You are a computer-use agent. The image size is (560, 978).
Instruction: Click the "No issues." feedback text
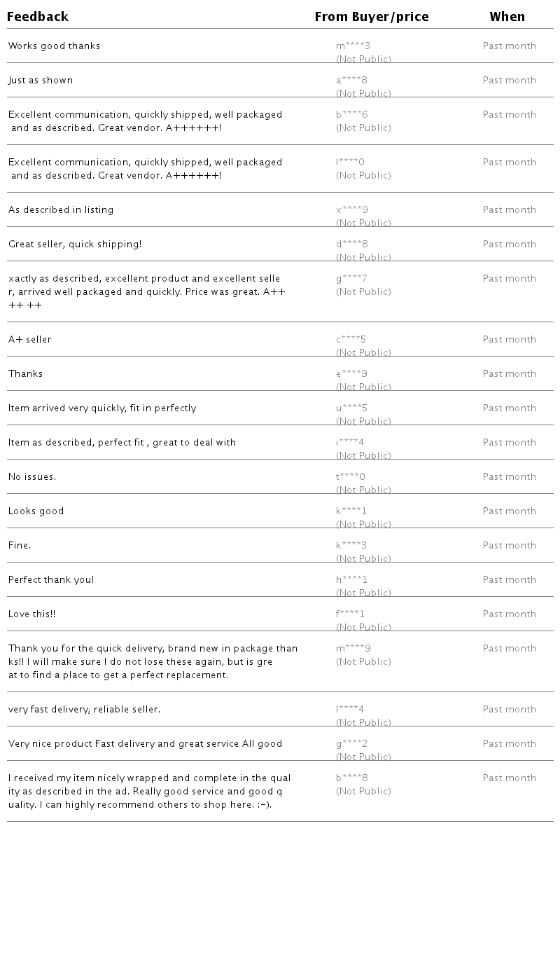point(32,477)
